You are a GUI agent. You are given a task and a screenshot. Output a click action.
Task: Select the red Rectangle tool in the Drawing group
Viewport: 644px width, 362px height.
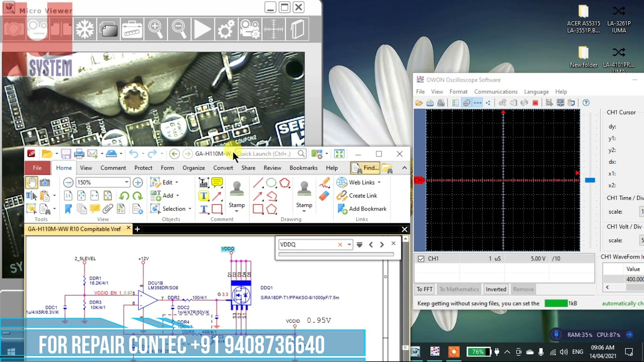click(x=258, y=209)
